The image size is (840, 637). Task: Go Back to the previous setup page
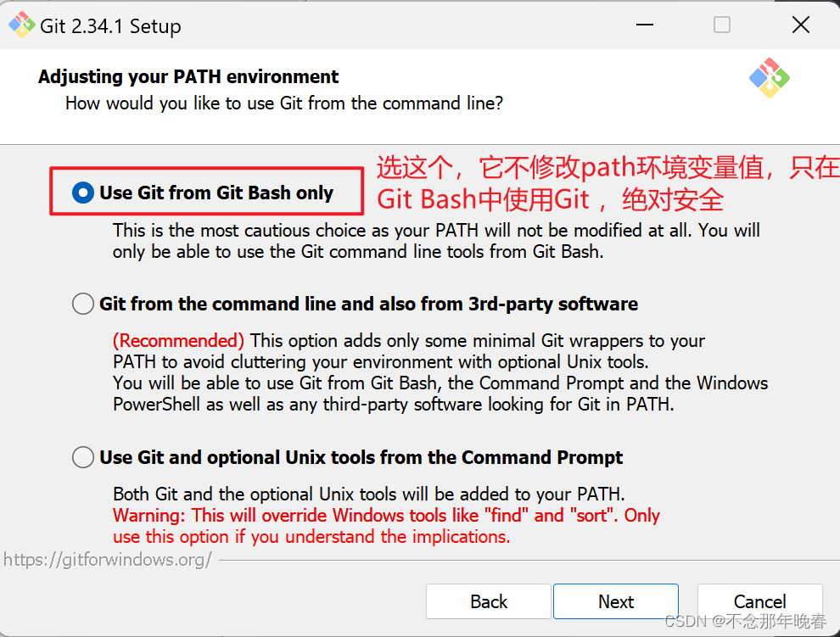click(489, 601)
